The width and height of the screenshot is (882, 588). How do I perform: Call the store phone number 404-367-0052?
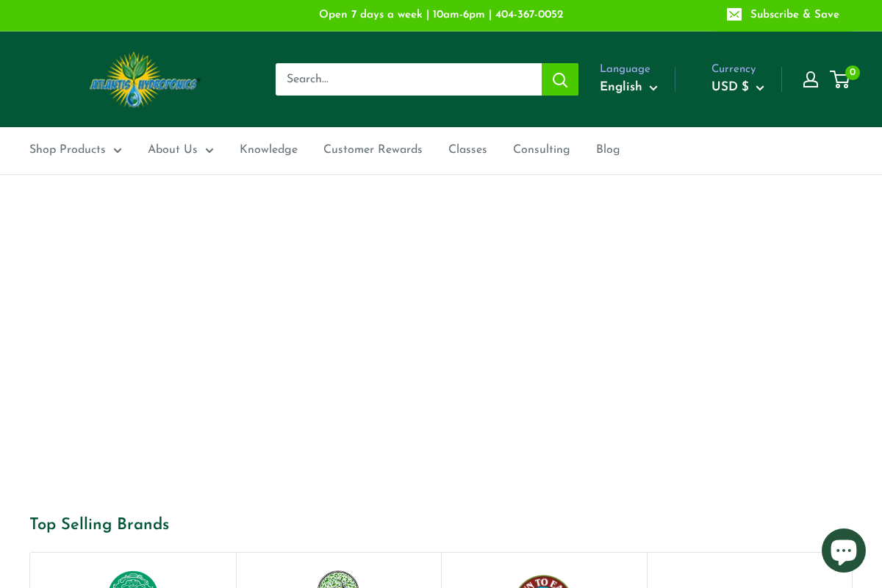coord(529,15)
